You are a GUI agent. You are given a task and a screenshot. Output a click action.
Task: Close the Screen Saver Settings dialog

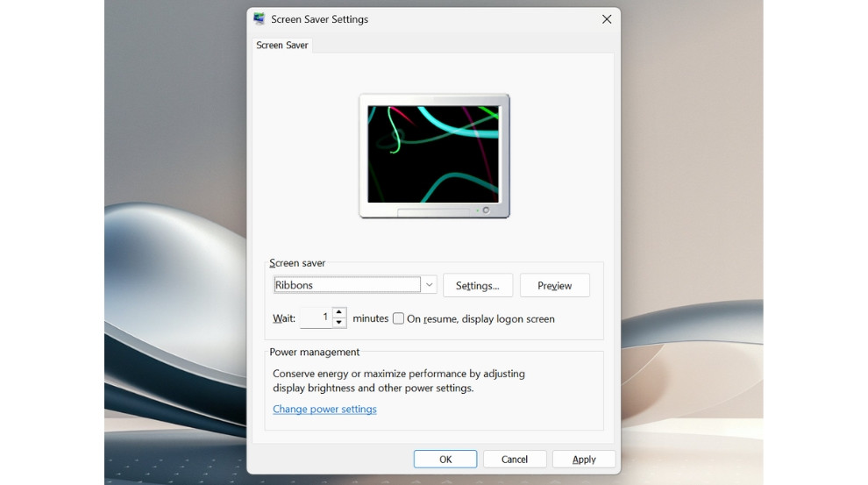pos(606,19)
